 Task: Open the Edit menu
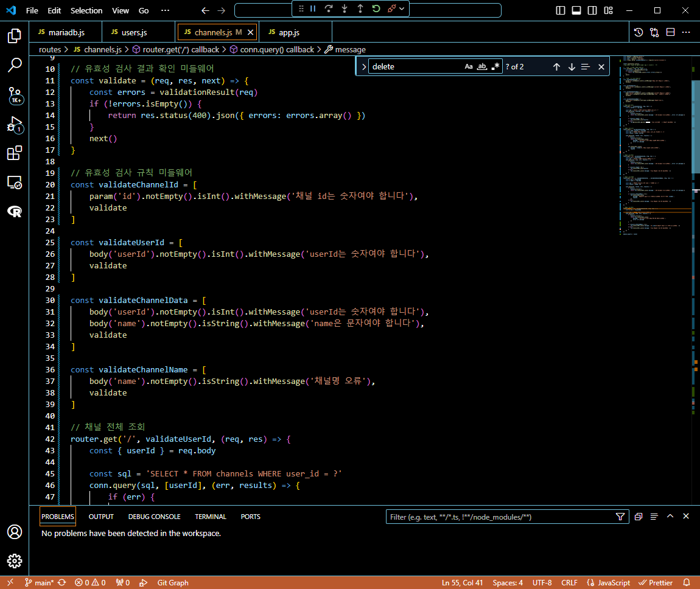coord(54,10)
